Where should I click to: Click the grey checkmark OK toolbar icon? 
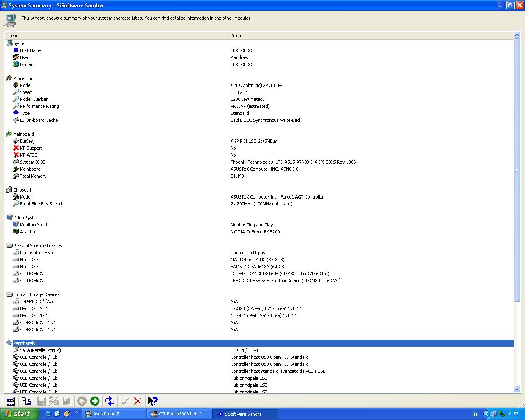pos(125,401)
